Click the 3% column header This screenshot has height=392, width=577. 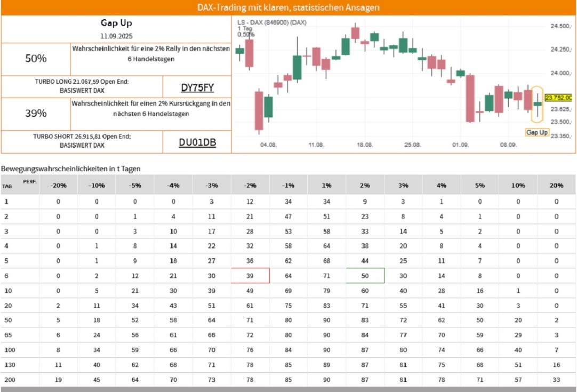403,186
